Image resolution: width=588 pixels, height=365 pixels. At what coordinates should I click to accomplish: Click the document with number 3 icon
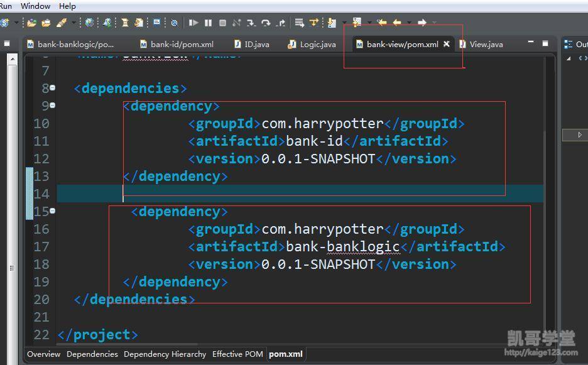click(139, 23)
